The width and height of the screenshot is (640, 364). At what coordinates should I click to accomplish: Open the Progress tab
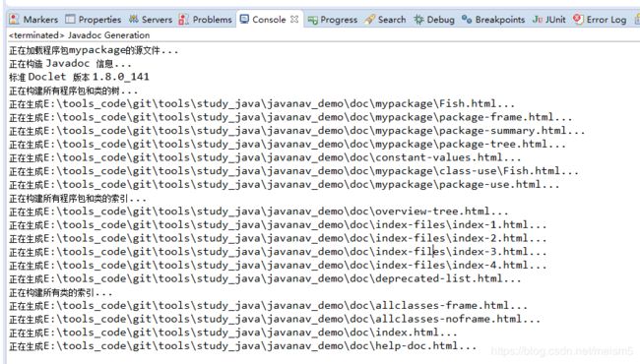[x=333, y=20]
